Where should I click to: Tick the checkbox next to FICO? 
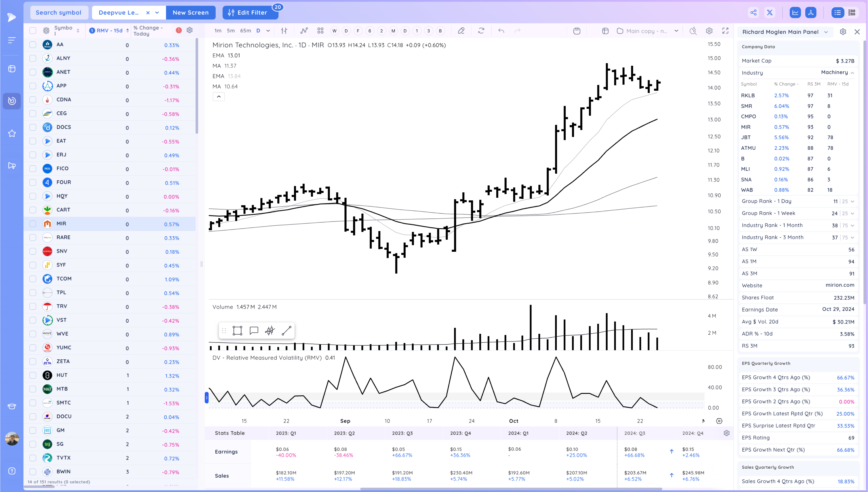[x=33, y=168]
